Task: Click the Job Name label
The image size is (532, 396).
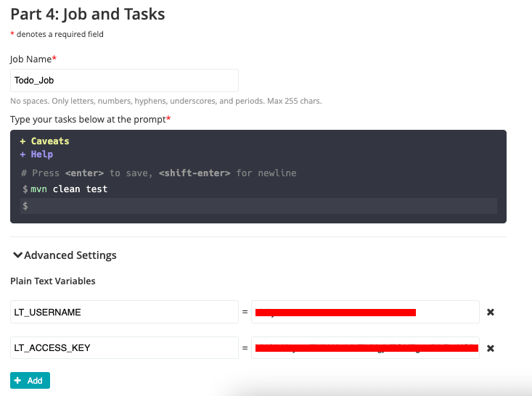Action: [x=33, y=58]
